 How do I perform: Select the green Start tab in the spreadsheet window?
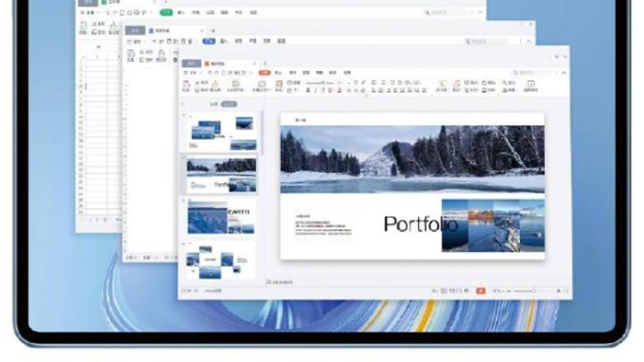tap(166, 12)
